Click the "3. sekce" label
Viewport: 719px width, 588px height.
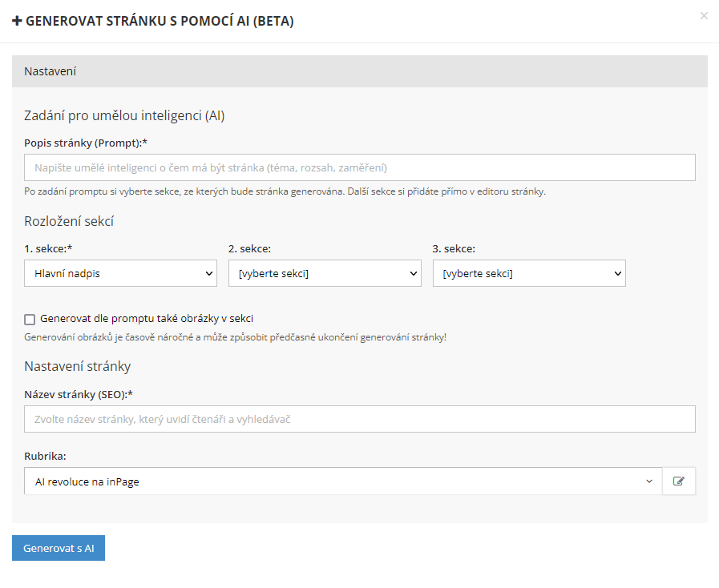pyautogui.click(x=453, y=248)
